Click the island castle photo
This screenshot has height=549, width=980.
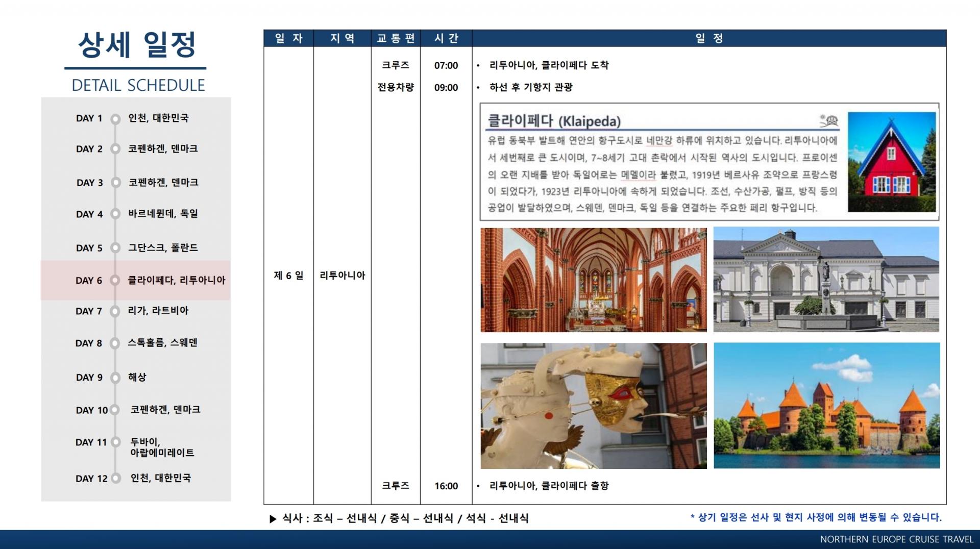pyautogui.click(x=827, y=406)
